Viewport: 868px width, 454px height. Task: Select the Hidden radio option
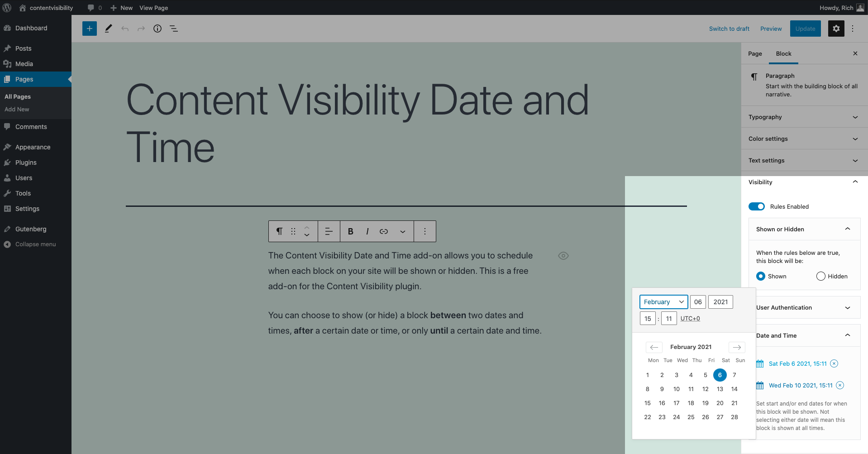tap(821, 276)
